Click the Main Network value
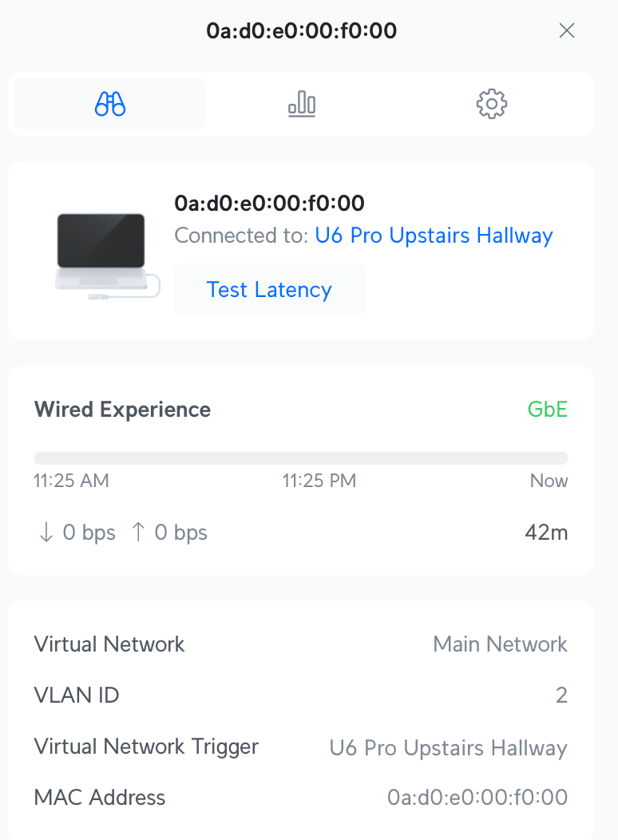 [500, 644]
